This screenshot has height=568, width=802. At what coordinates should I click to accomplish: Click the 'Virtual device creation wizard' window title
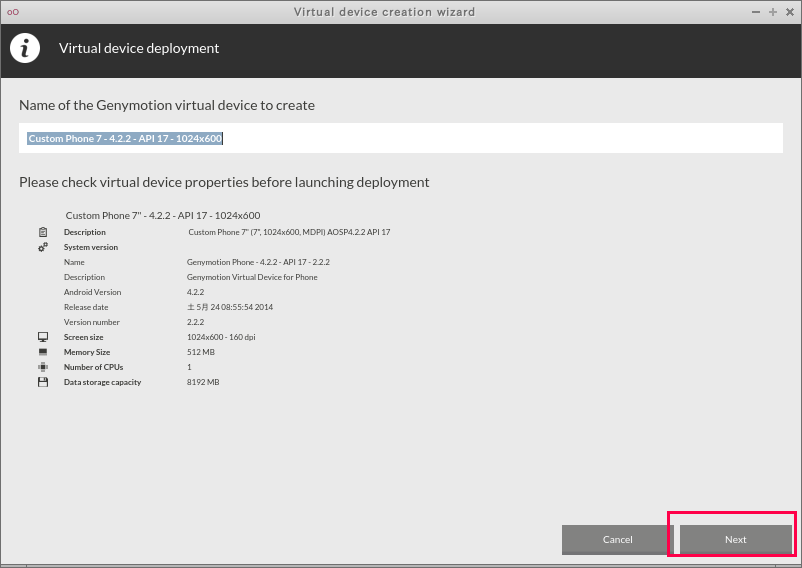click(384, 12)
